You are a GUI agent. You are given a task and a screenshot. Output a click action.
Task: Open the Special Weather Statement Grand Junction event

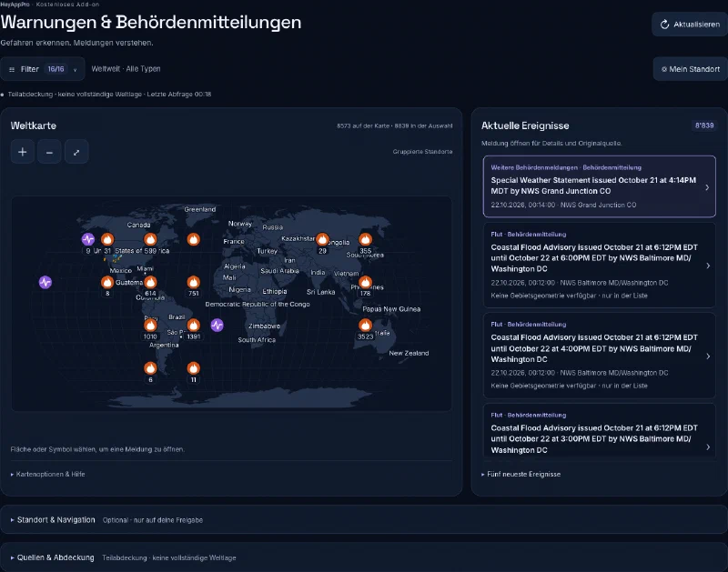tap(600, 186)
